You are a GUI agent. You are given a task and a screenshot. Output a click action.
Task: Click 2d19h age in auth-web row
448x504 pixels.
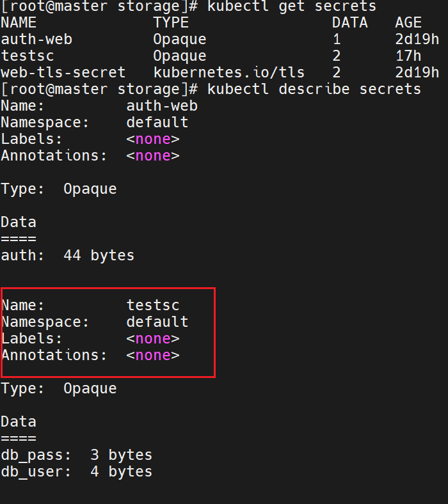tap(417, 40)
